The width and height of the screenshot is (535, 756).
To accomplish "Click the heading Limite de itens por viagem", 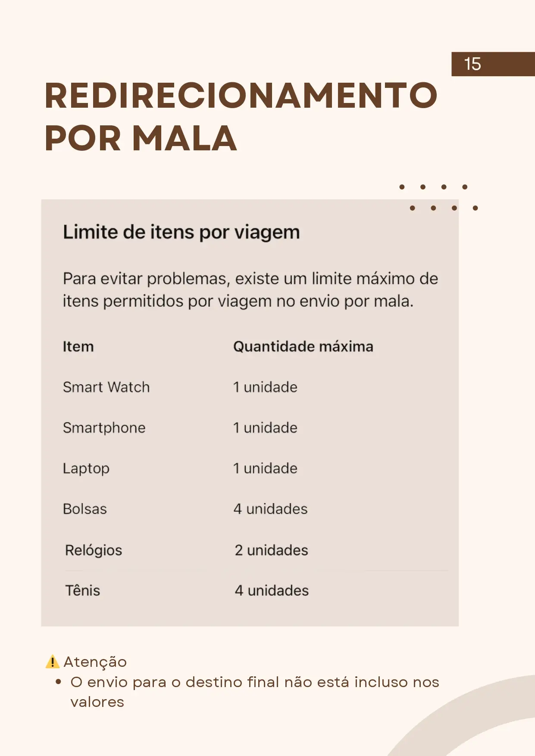I will pos(181,232).
